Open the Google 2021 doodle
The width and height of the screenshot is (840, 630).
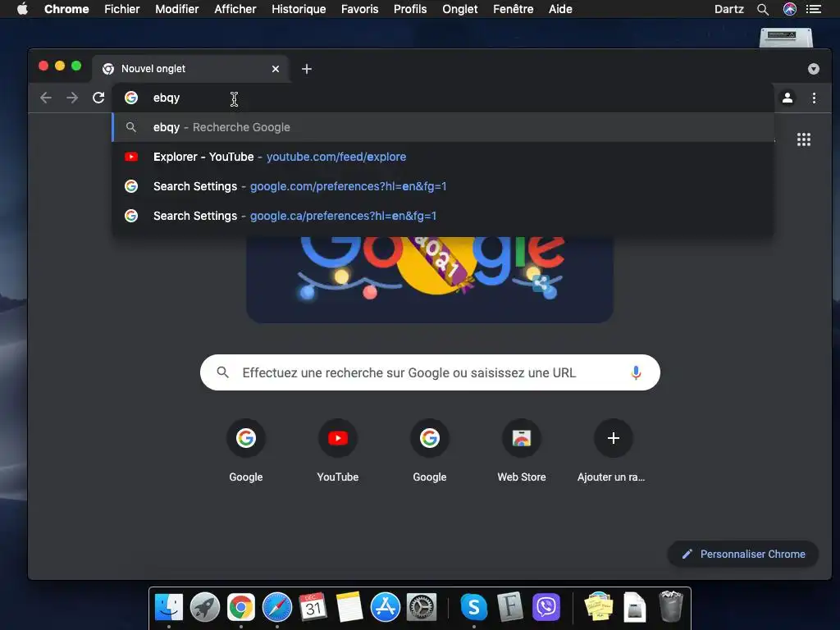coord(430,279)
